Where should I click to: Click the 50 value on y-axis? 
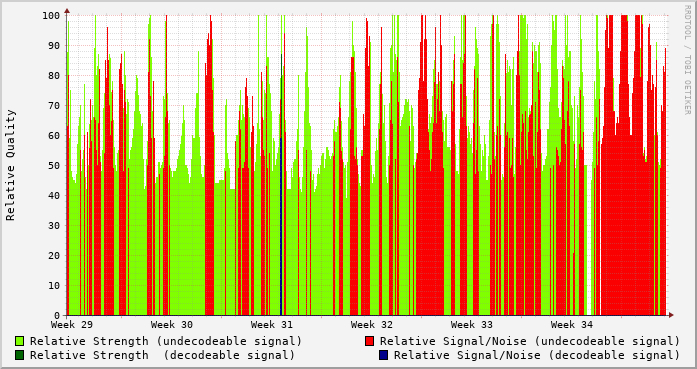pyautogui.click(x=54, y=165)
